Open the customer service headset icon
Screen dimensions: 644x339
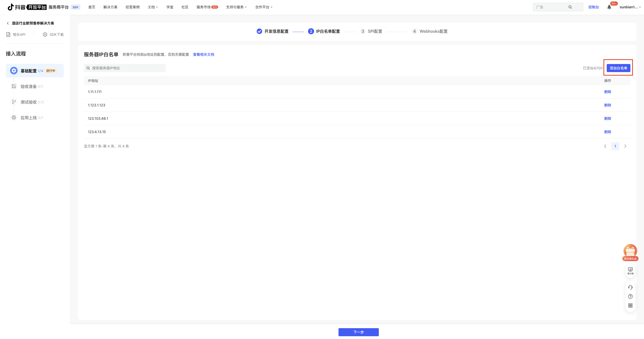click(x=630, y=287)
